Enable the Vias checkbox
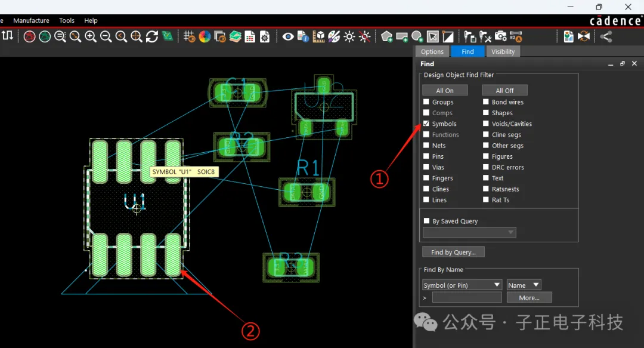 coord(426,167)
